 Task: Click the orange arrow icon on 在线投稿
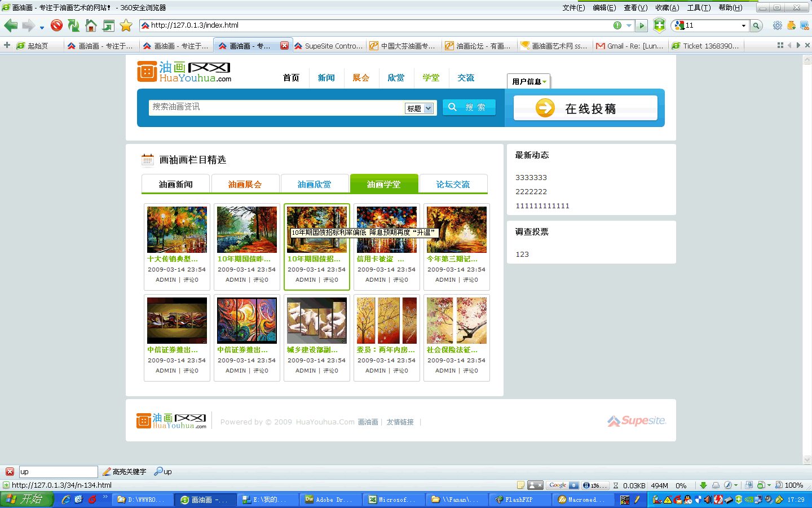(545, 108)
